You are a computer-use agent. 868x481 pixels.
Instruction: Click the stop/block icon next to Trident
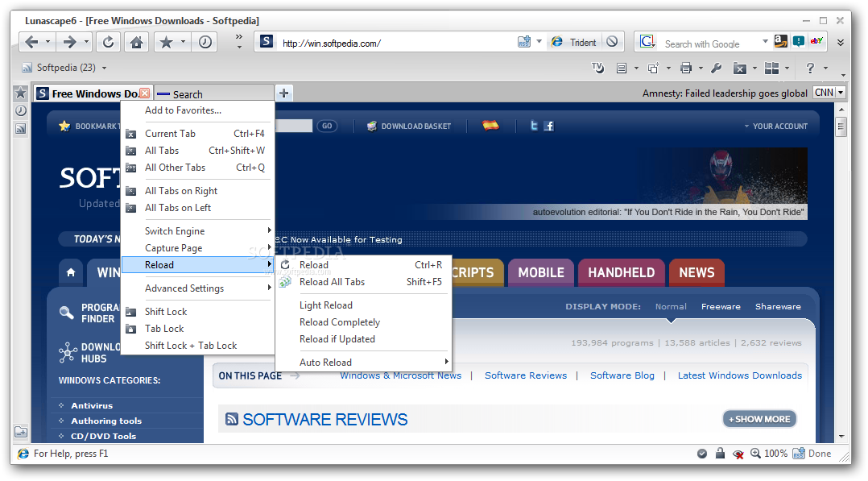[x=612, y=42]
